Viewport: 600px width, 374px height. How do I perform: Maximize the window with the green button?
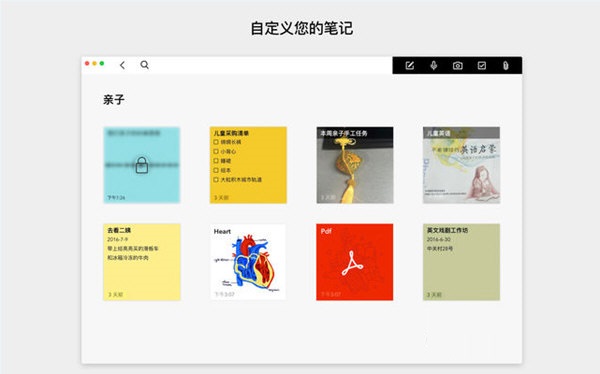(x=102, y=63)
